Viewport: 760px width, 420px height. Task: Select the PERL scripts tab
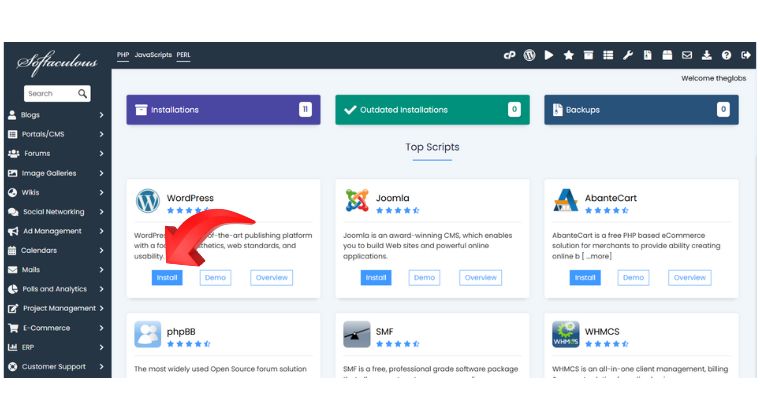[183, 55]
